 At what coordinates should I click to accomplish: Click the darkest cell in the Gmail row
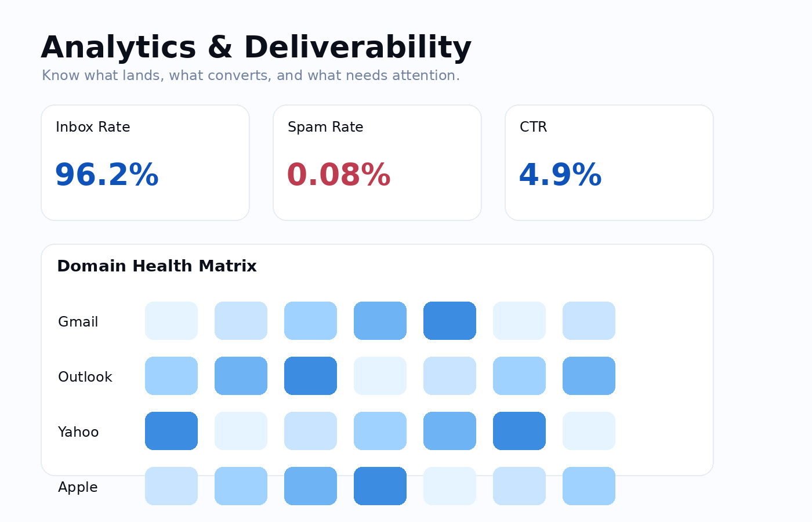click(x=449, y=321)
